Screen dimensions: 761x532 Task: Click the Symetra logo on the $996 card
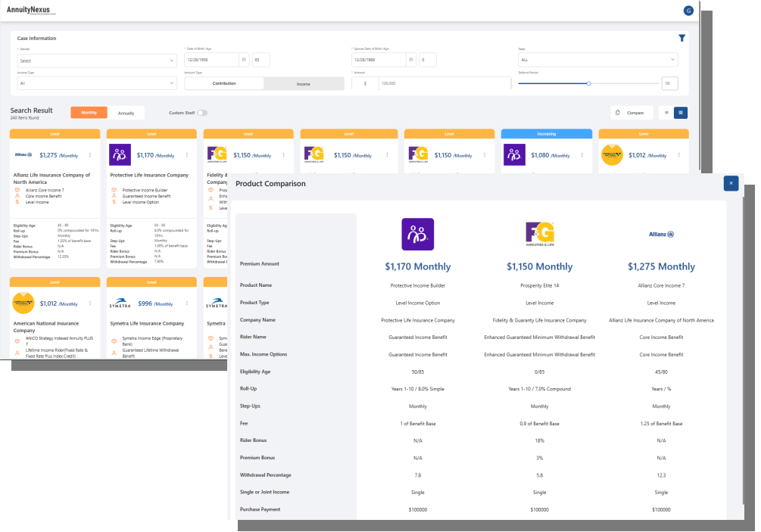click(x=120, y=303)
